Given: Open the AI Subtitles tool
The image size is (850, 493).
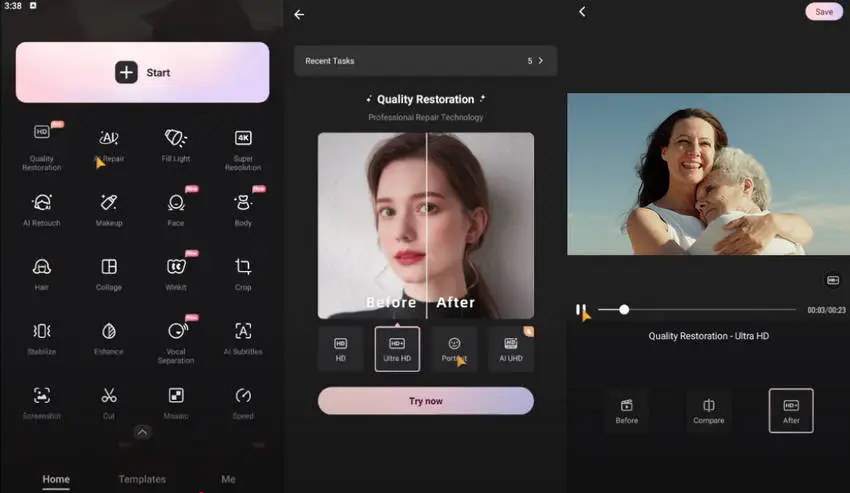Looking at the screenshot, I should (243, 337).
